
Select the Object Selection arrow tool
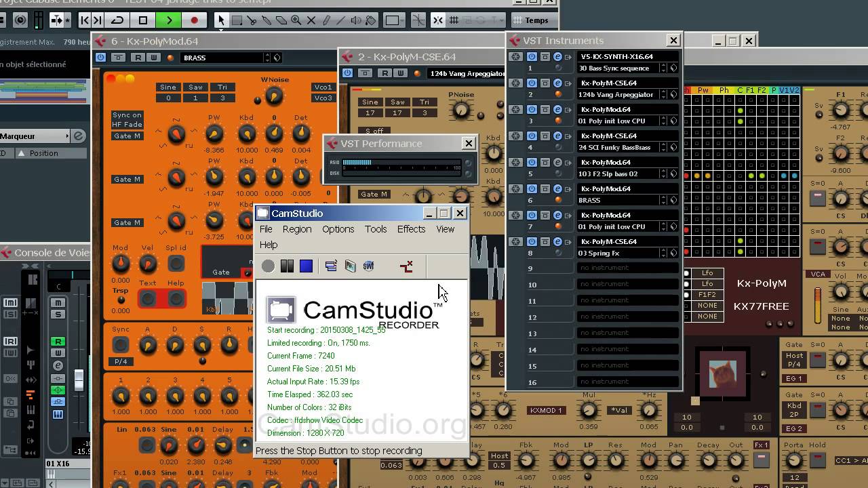[221, 20]
